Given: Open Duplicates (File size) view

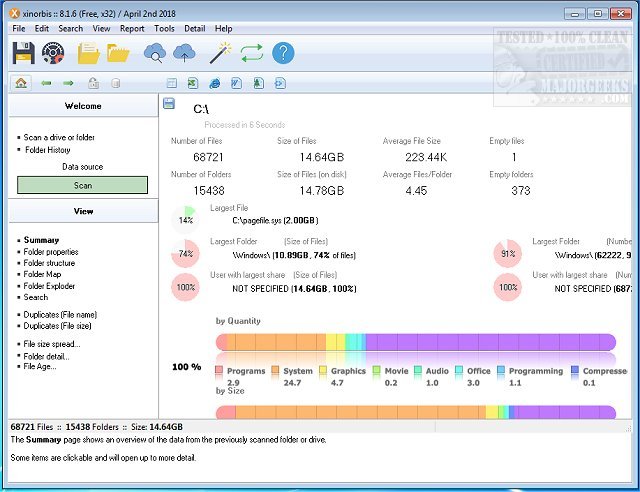Looking at the screenshot, I should click(57, 326).
